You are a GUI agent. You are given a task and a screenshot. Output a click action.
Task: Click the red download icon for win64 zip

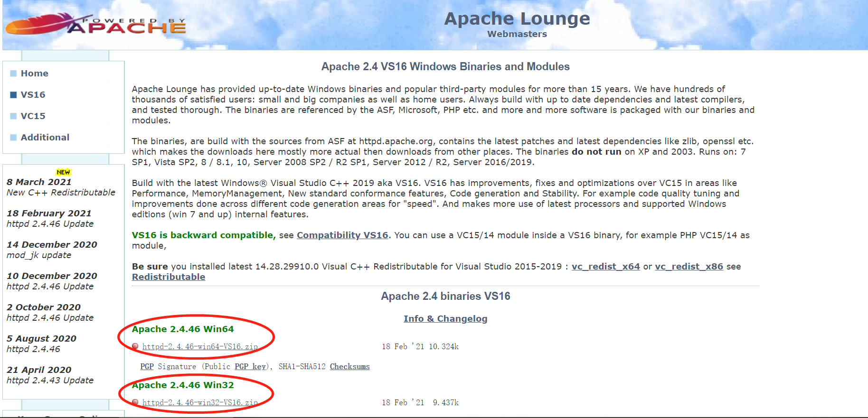point(135,346)
